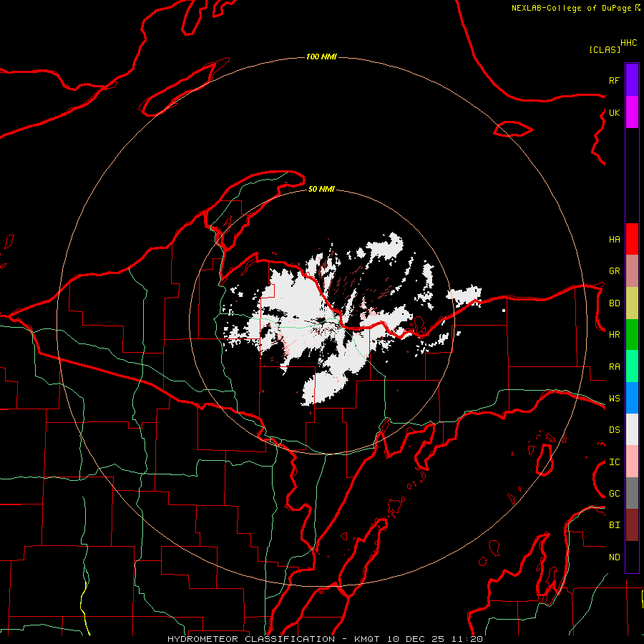Click the HHC product code label
The width and height of the screenshot is (644, 644).
tap(629, 43)
